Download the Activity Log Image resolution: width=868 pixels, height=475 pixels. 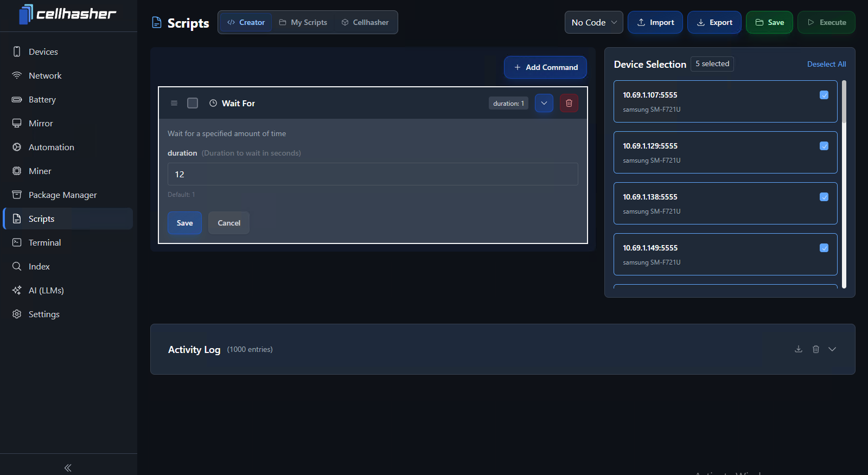pyautogui.click(x=798, y=349)
